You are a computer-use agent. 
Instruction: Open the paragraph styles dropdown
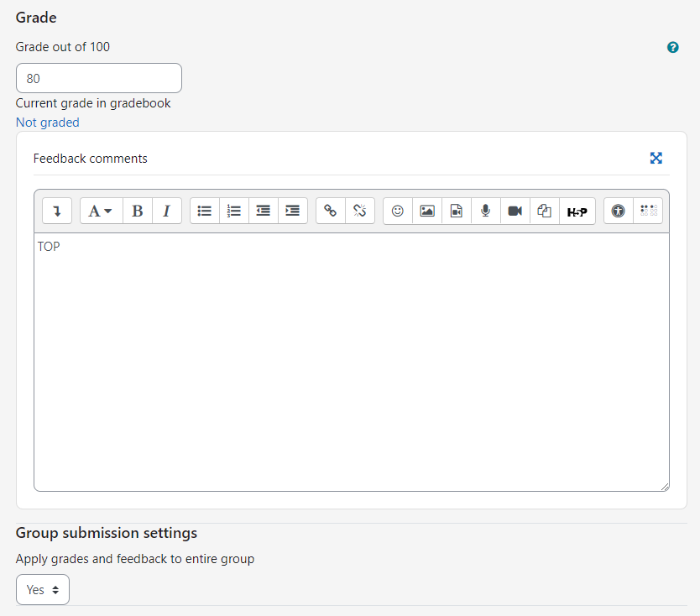pyautogui.click(x=102, y=211)
